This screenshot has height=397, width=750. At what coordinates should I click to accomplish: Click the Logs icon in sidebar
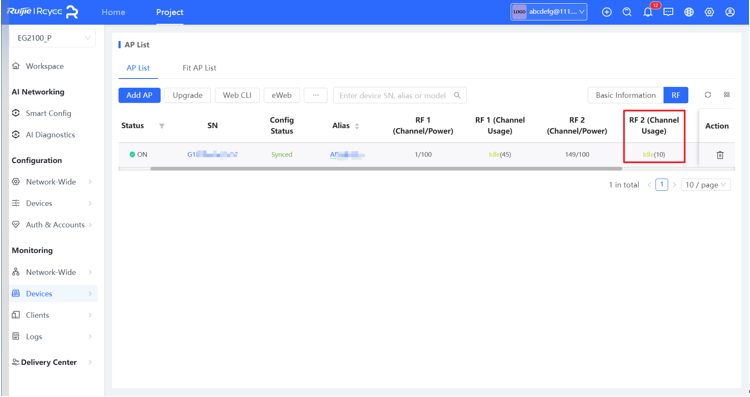pyautogui.click(x=16, y=336)
